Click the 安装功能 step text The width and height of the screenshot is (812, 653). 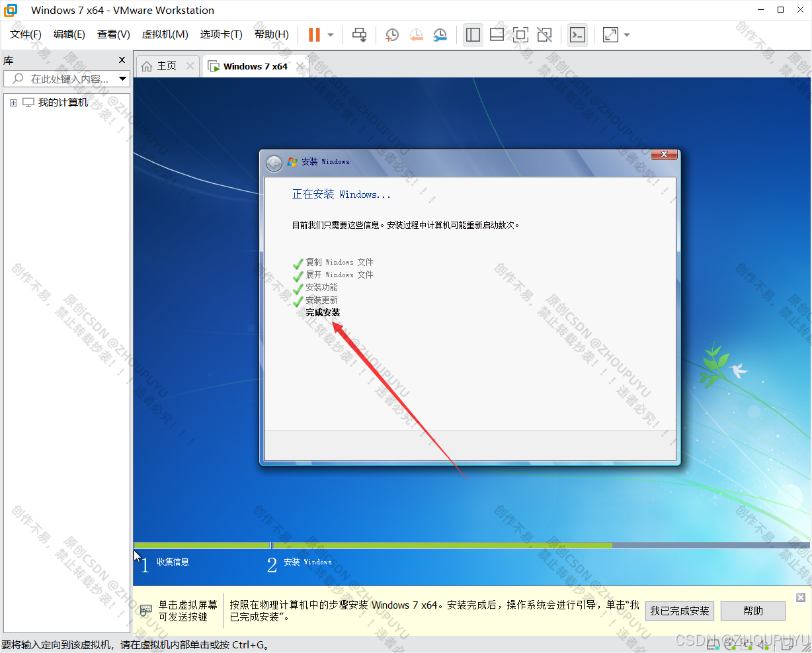pos(321,287)
